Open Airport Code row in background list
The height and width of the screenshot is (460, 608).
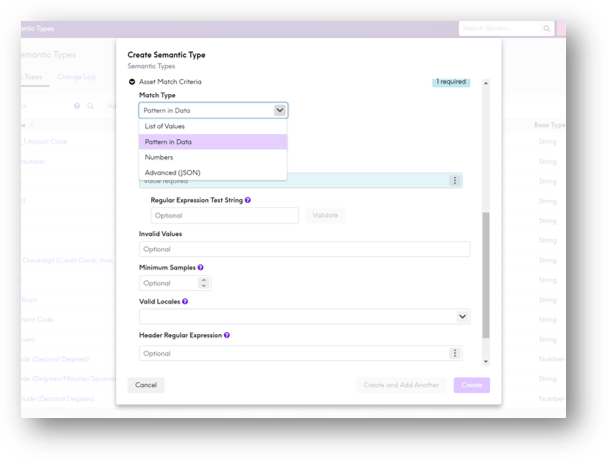44,142
